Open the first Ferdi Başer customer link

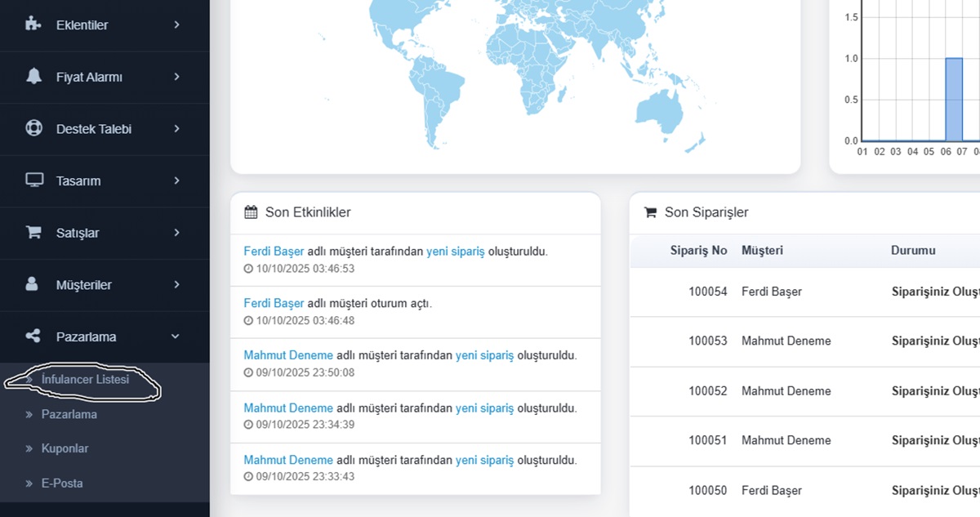(x=274, y=252)
